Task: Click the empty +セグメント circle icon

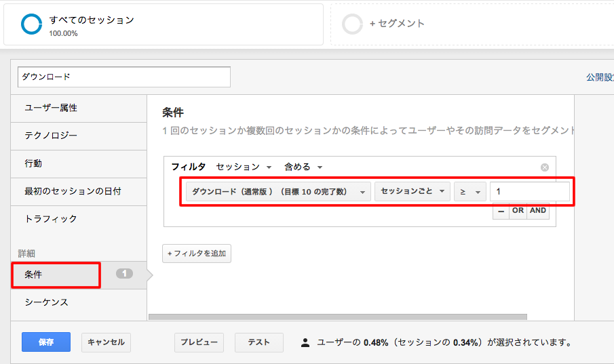Action: [352, 24]
